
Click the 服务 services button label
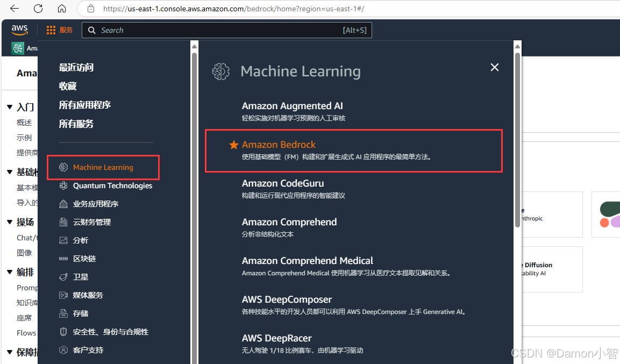coord(66,30)
